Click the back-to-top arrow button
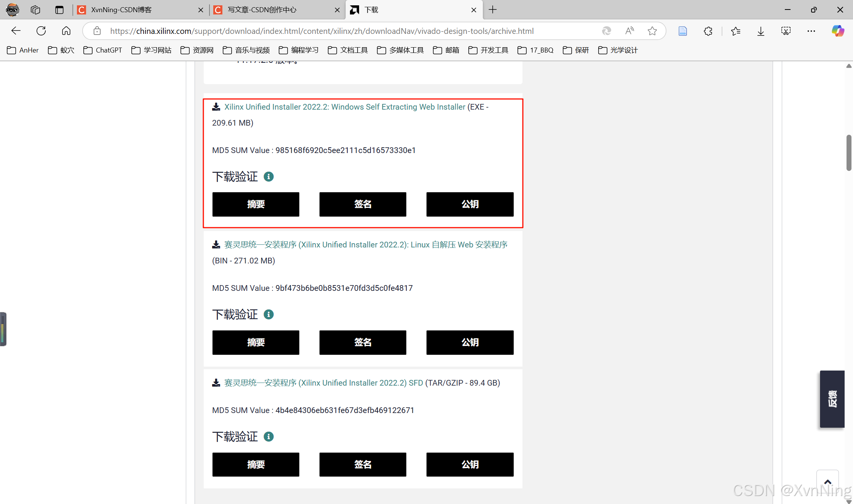This screenshot has width=853, height=504. pyautogui.click(x=827, y=482)
